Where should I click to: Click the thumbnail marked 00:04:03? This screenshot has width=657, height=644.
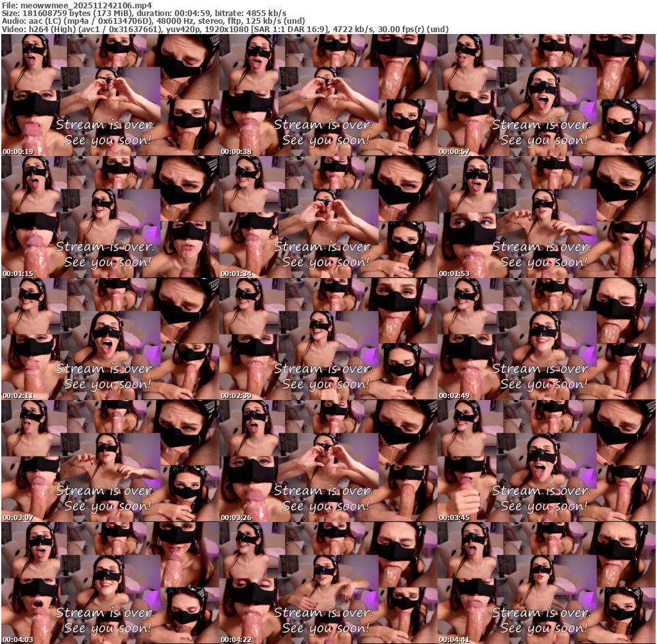pos(110,583)
